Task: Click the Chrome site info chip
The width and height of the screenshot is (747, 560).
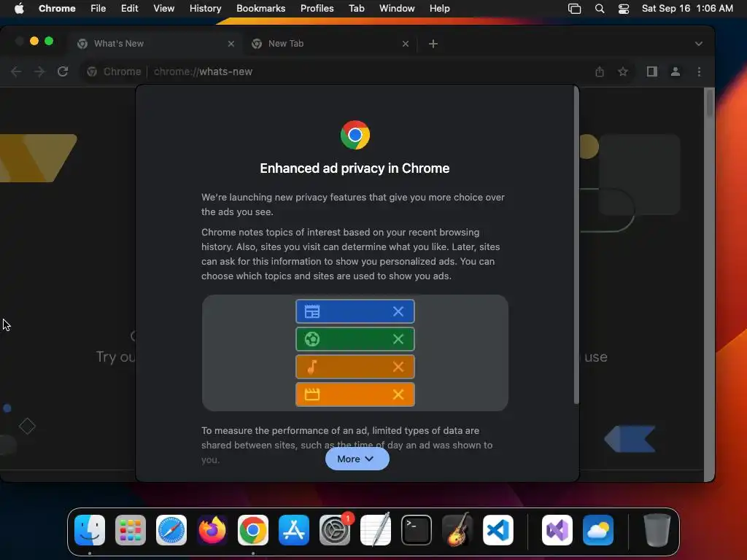Action: (115, 71)
